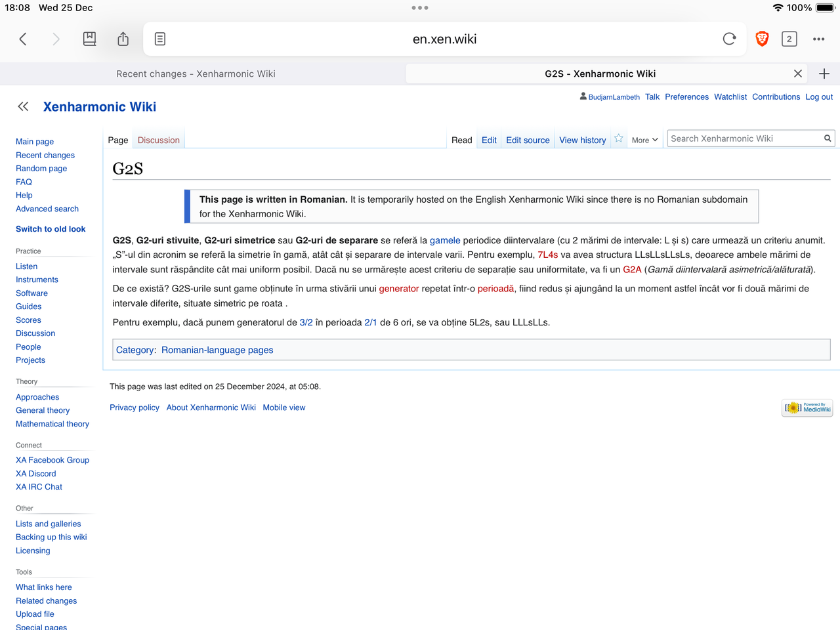This screenshot has width=840, height=630.
Task: Select the Read tab
Action: 462,140
